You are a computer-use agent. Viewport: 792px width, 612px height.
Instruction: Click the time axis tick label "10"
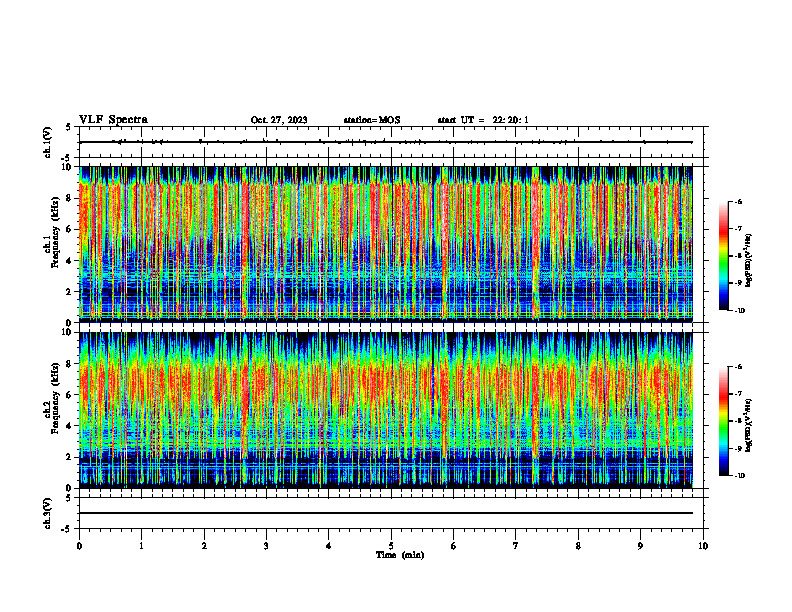pos(703,546)
